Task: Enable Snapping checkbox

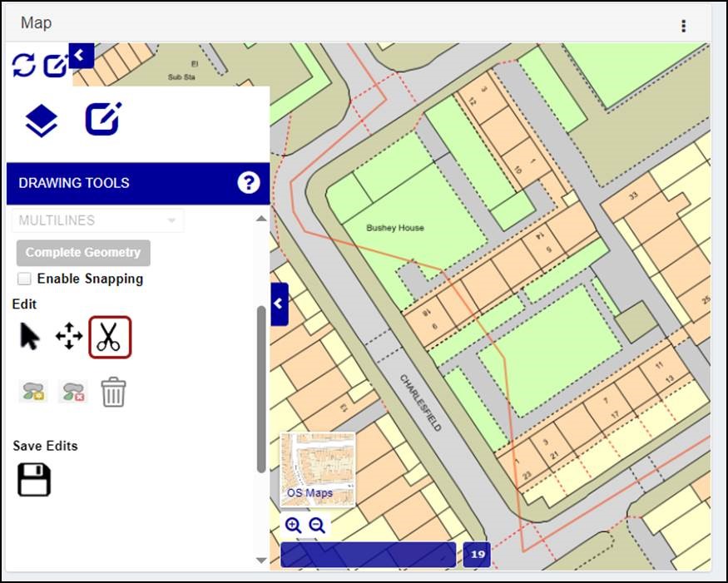Action: click(x=24, y=279)
